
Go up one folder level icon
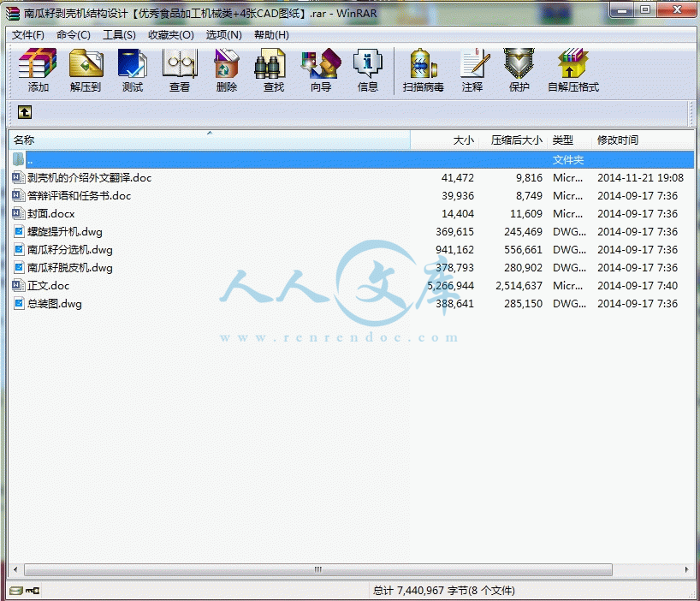(x=25, y=112)
